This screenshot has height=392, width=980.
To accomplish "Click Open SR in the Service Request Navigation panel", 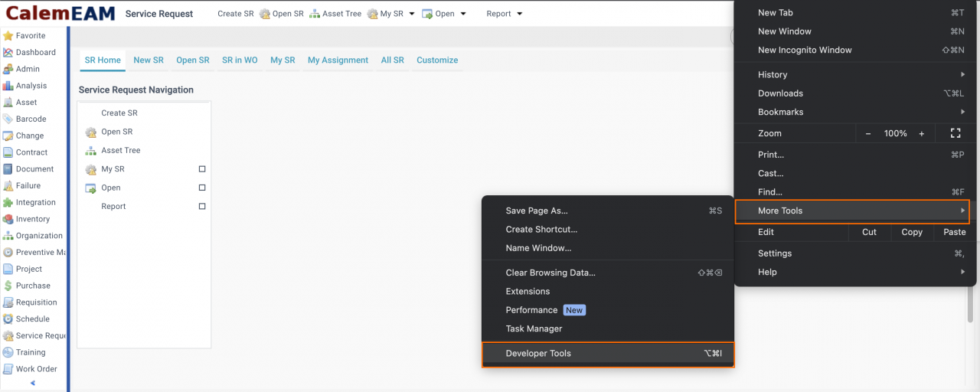I will coord(116,132).
